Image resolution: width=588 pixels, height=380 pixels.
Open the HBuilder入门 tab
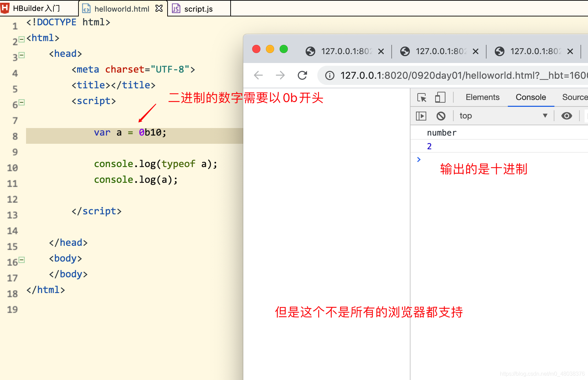(36, 8)
